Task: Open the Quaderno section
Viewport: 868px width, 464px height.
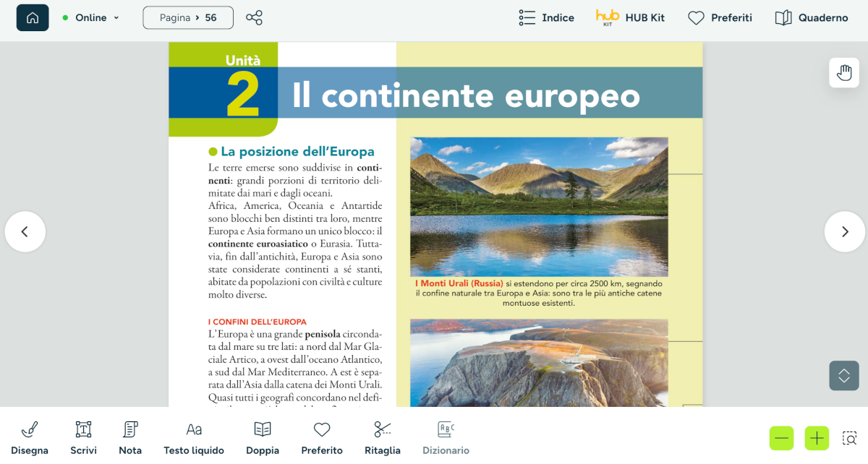Action: [x=812, y=17]
